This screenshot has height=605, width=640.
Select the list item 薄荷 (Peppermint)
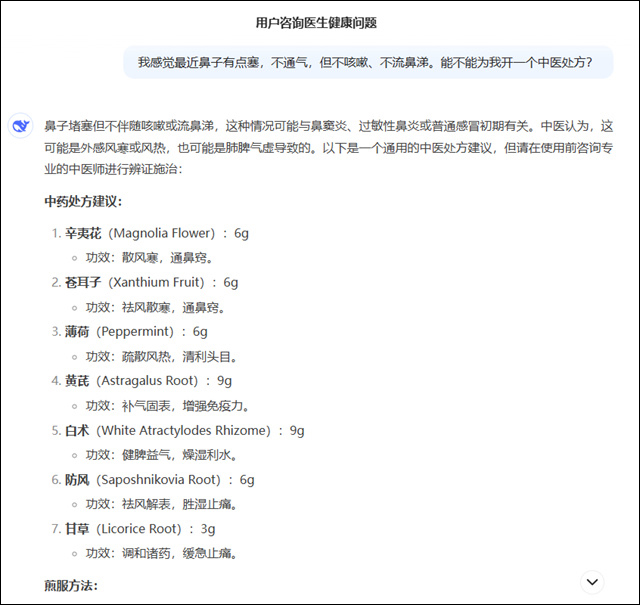point(129,331)
